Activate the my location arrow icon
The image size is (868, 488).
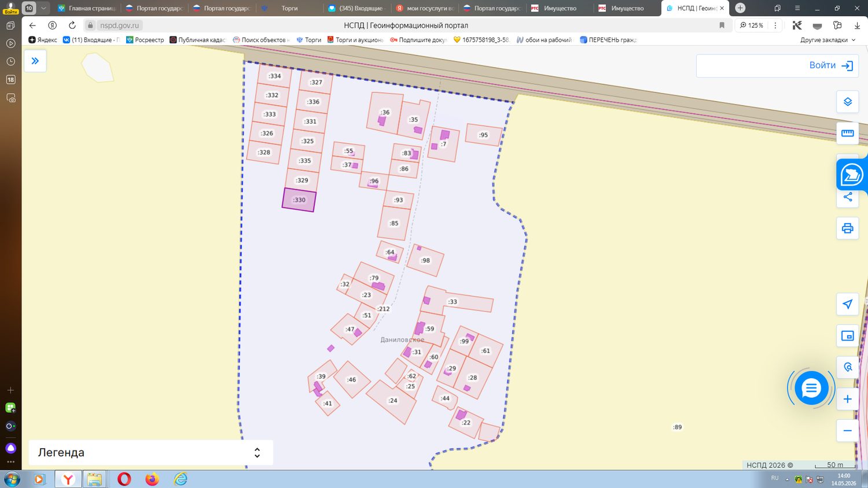(847, 304)
